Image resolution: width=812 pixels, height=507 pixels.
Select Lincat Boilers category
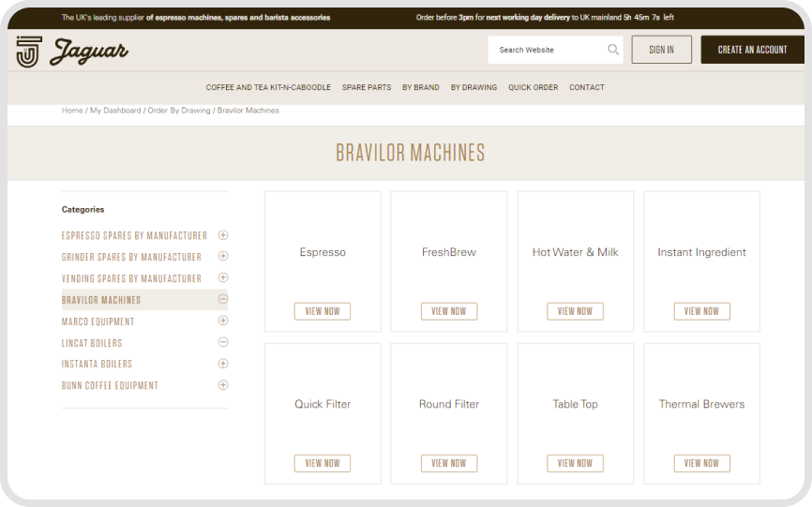[x=92, y=343]
